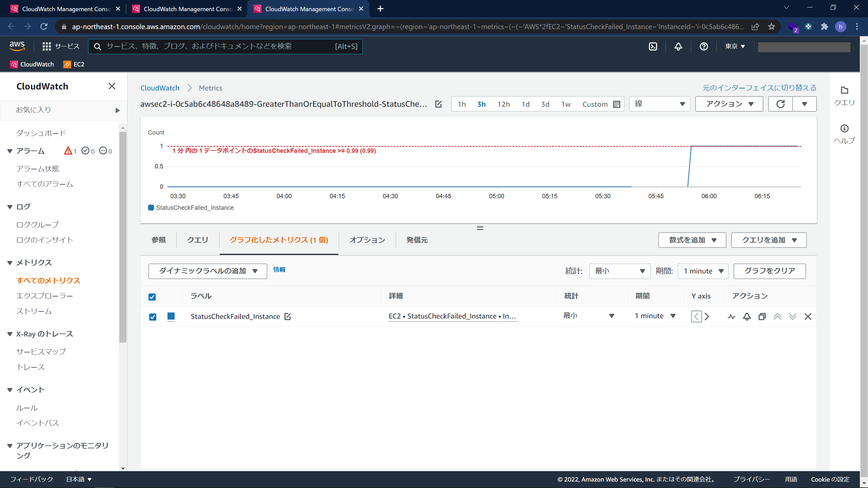Open the notifications bell in AWS header
Screen dimensions: 868x488
678,46
